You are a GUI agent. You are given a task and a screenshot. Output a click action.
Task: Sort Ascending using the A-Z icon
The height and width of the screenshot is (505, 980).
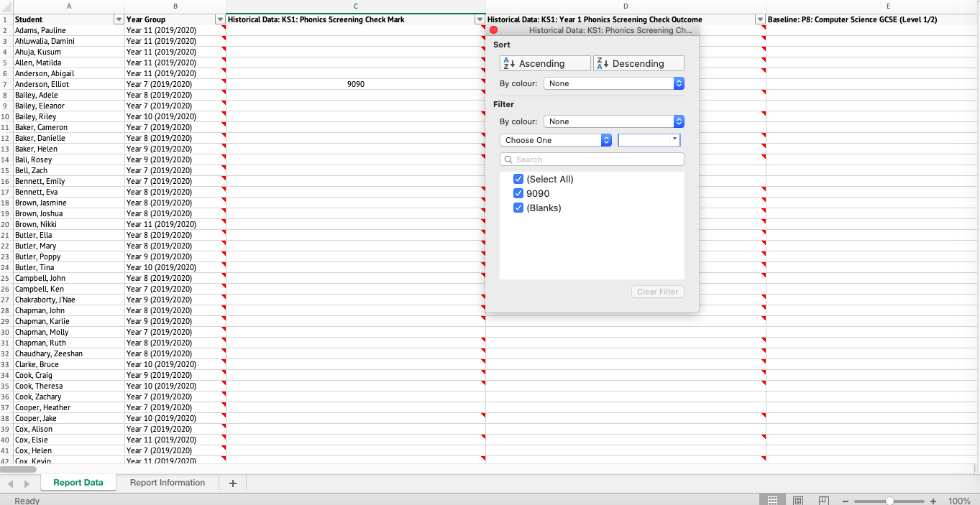point(544,63)
